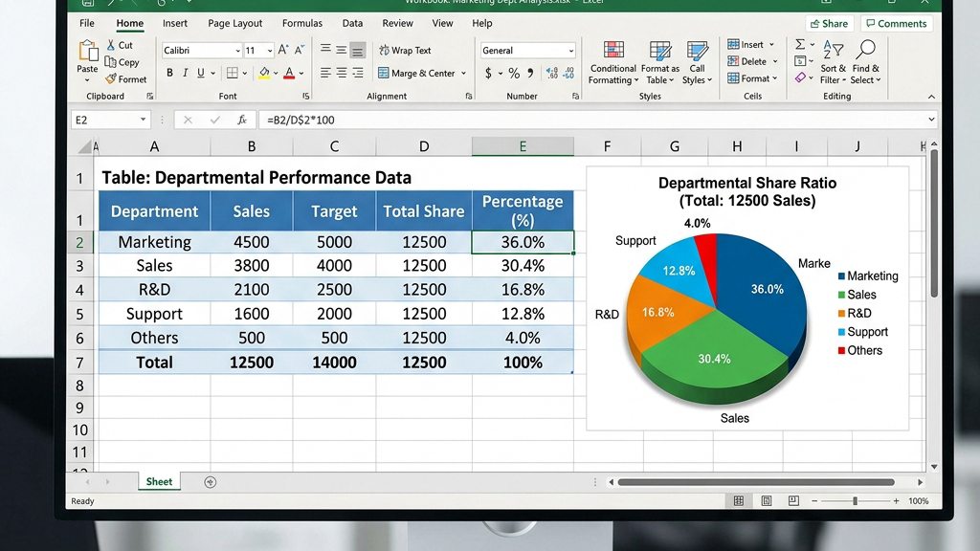This screenshot has width=980, height=551.
Task: Open font color dropdown arrow
Action: pyautogui.click(x=301, y=74)
